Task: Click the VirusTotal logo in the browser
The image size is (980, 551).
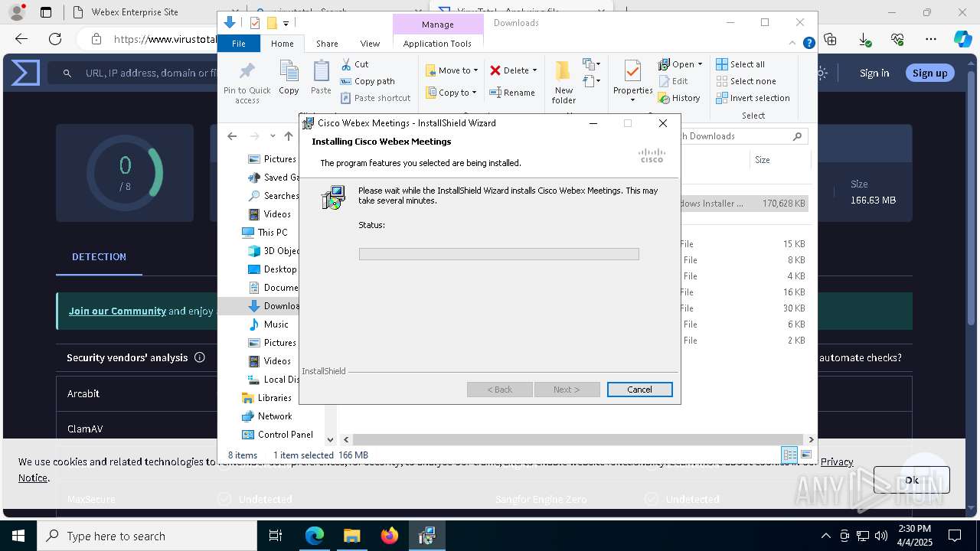Action: [x=25, y=73]
